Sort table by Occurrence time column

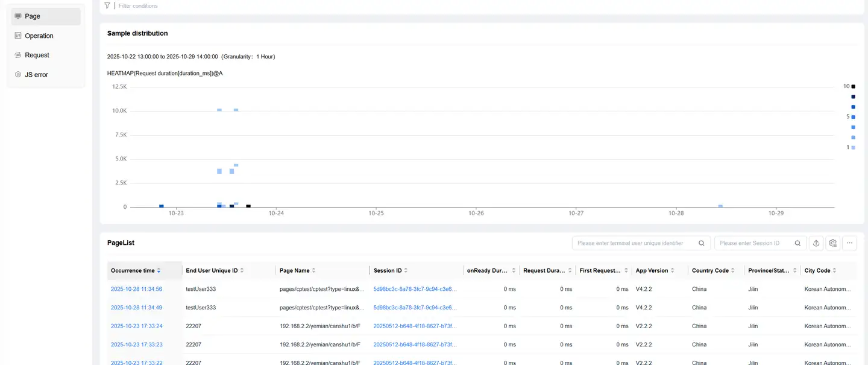pos(159,271)
